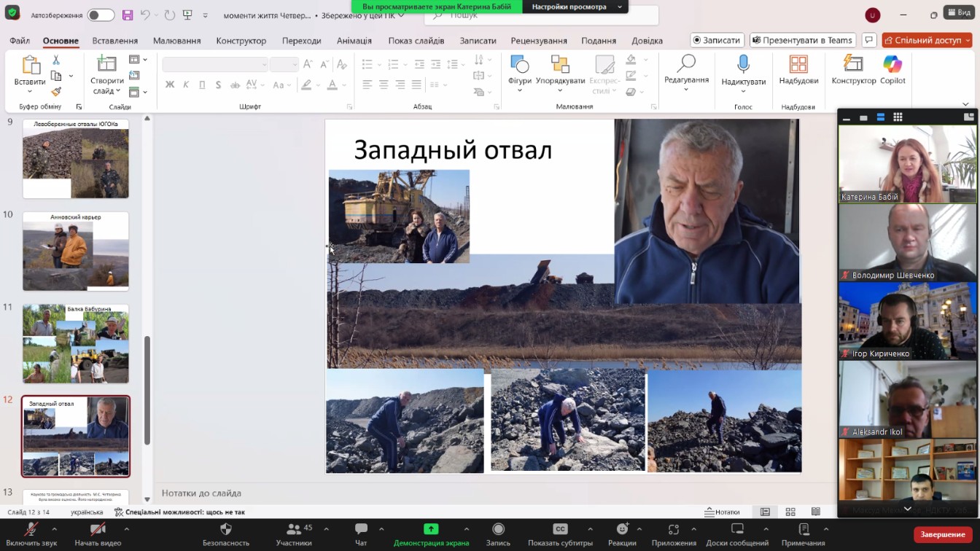The width and height of the screenshot is (980, 551).
Task: Click the Презентувати в Teams button
Action: coord(803,40)
